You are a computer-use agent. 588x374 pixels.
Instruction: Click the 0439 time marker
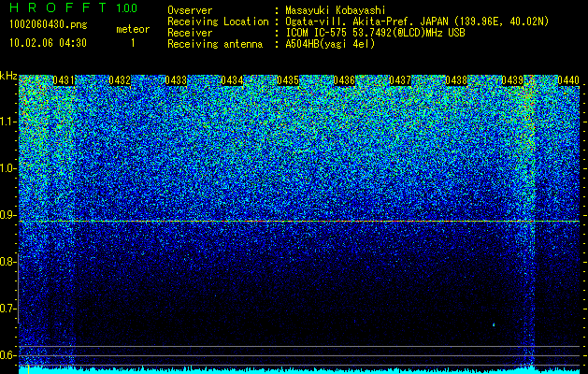(512, 80)
